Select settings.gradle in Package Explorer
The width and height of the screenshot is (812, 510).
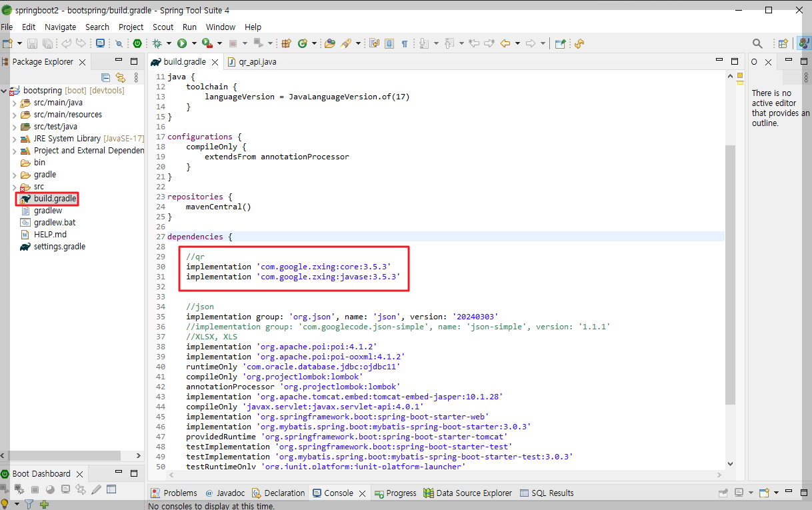59,247
